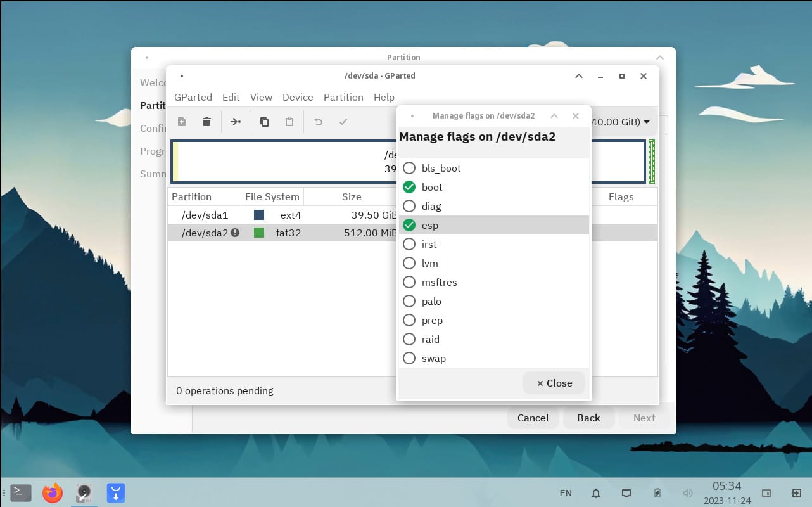The height and width of the screenshot is (507, 812).
Task: Collapse the GParted window header chevron
Action: pos(578,75)
